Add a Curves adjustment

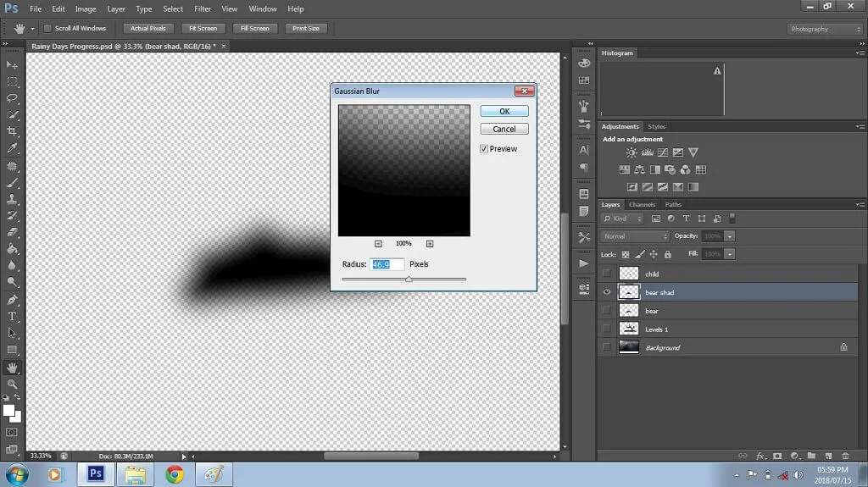pyautogui.click(x=662, y=152)
